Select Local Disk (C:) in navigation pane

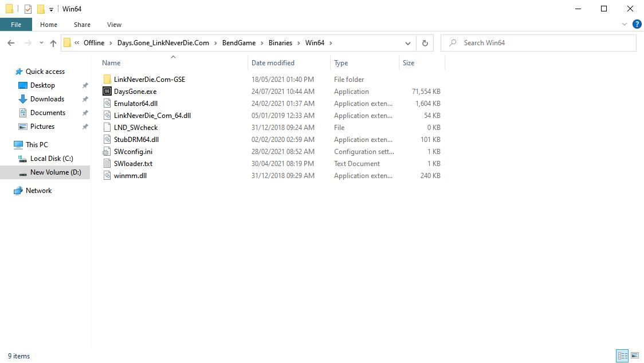pyautogui.click(x=52, y=159)
